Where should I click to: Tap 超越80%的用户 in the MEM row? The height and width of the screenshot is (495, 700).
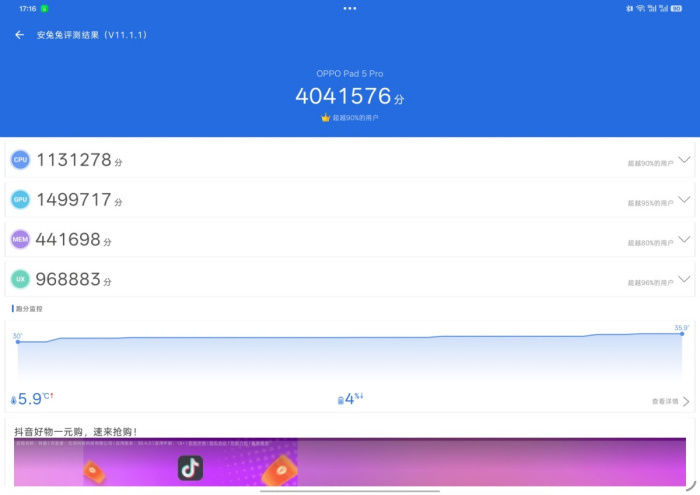650,243
